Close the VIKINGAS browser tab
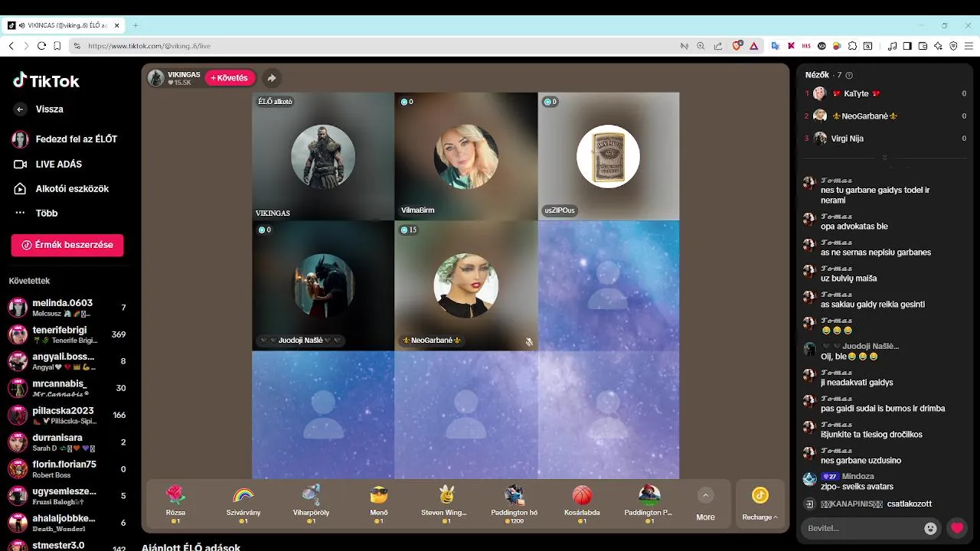 (117, 25)
